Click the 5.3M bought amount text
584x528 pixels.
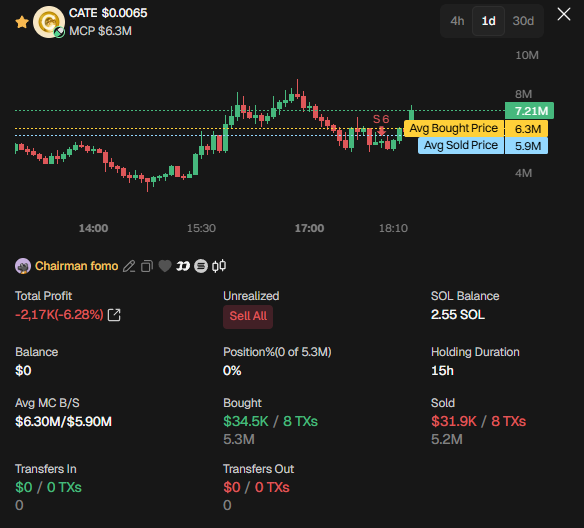(239, 440)
